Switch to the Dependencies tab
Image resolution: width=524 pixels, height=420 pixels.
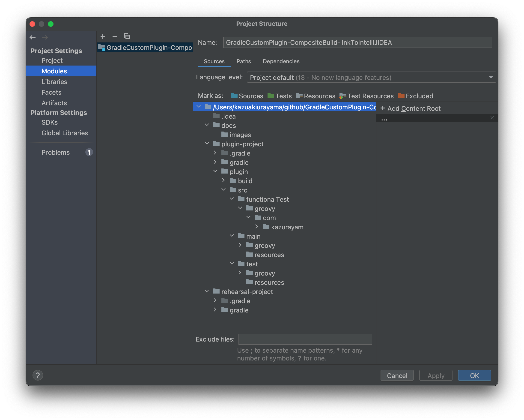[x=281, y=61]
